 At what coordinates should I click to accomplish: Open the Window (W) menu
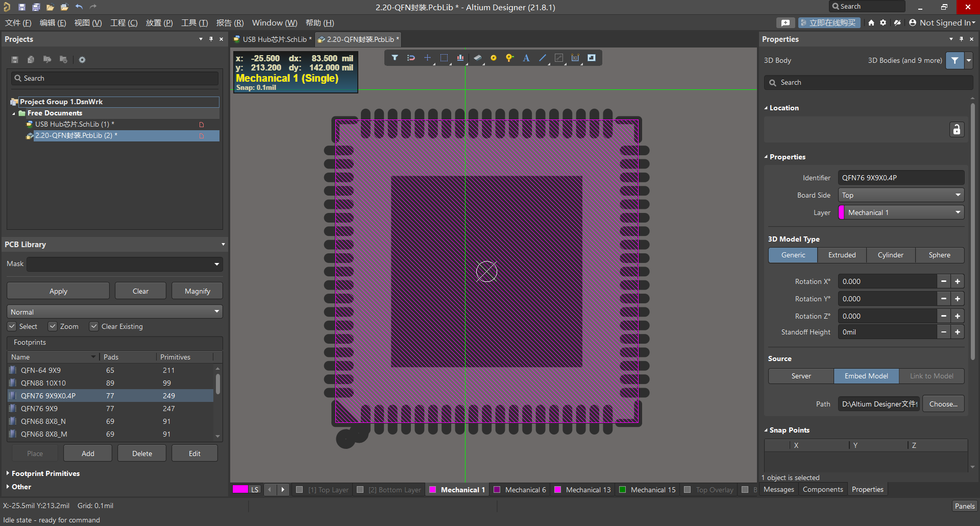(x=275, y=23)
